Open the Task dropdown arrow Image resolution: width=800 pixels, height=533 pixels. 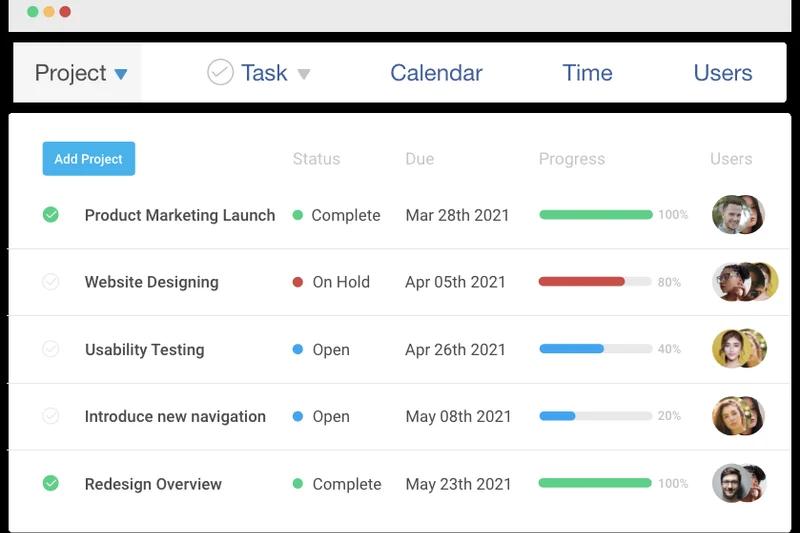(304, 74)
